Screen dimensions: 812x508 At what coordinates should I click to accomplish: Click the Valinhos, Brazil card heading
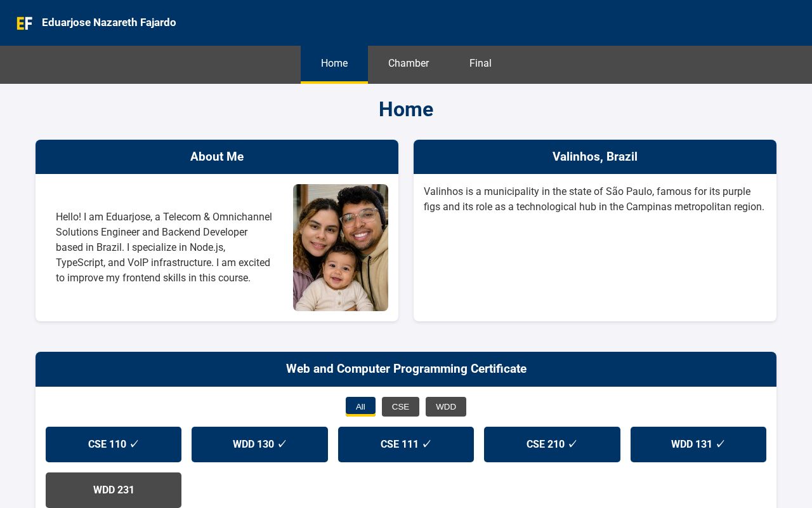point(595,157)
